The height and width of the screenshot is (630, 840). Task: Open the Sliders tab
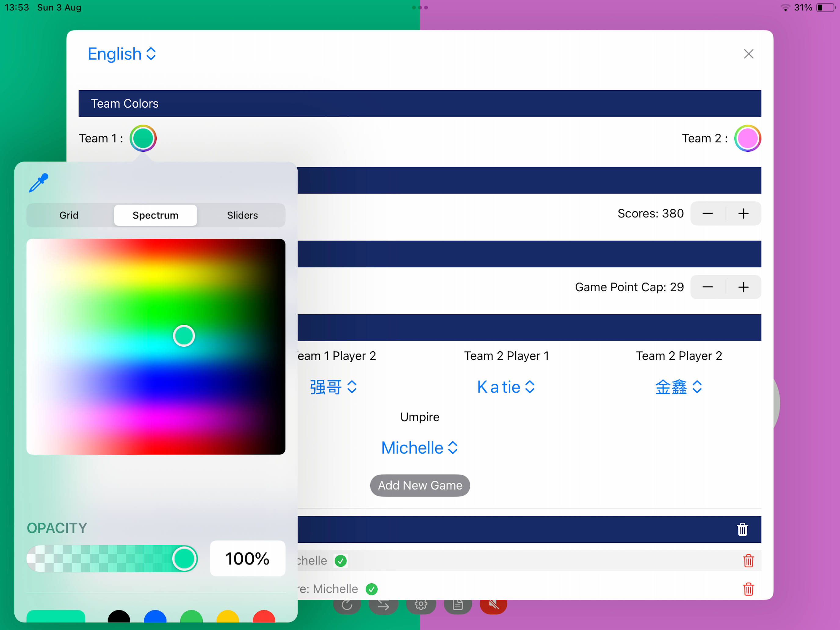pyautogui.click(x=242, y=215)
